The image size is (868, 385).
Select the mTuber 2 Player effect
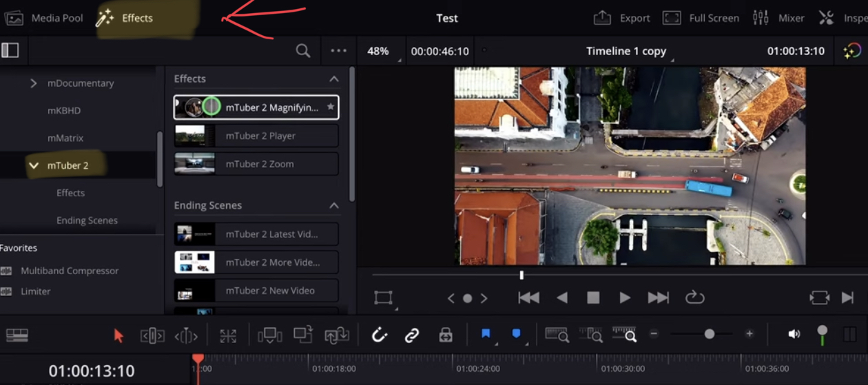pyautogui.click(x=256, y=136)
